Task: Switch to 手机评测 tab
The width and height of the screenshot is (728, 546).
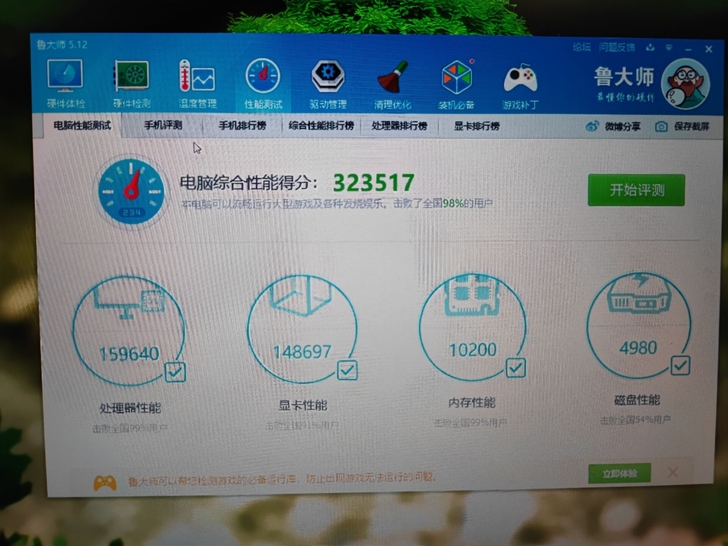Action: [163, 125]
